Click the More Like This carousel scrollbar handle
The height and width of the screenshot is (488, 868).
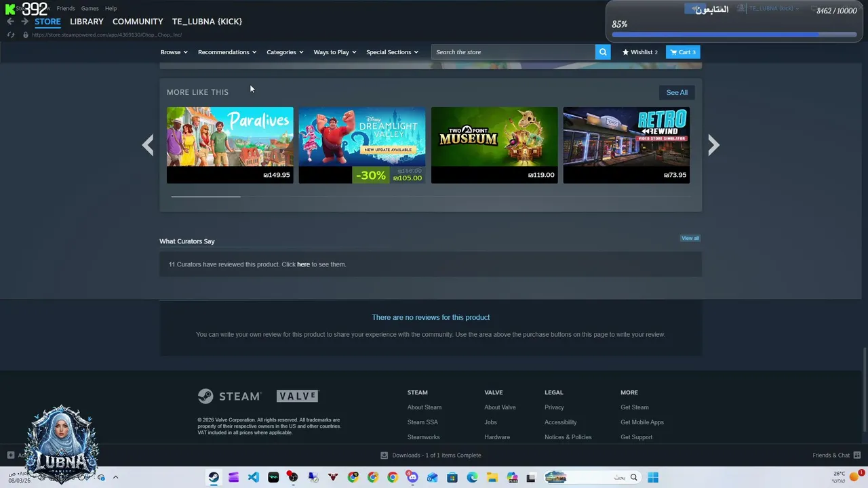[205, 197]
